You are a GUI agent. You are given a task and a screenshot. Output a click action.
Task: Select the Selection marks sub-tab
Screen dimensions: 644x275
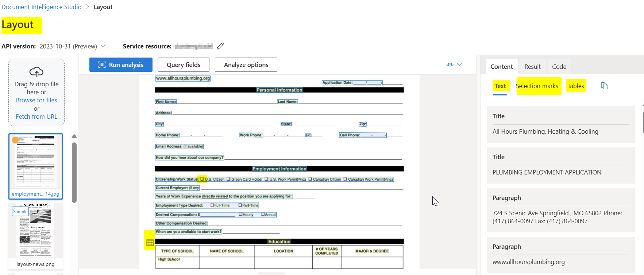coord(537,86)
